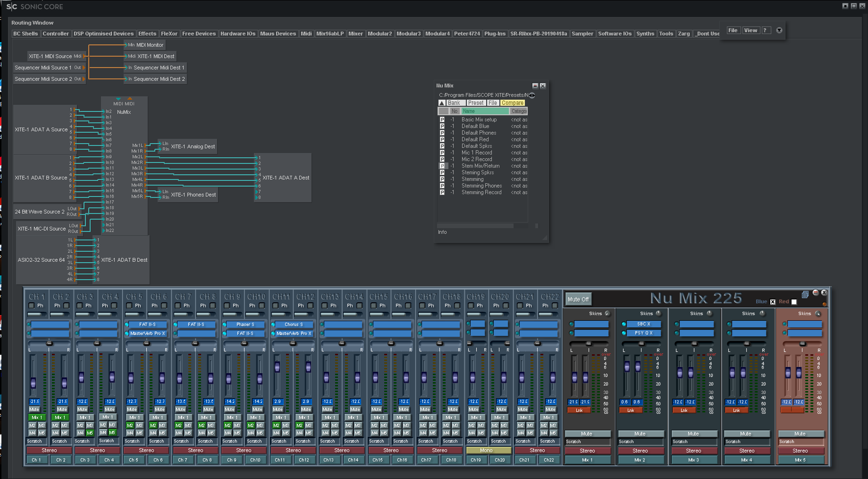Click the left fader handle on Mix 2 strip
This screenshot has height=479, width=868.
[x=627, y=367]
